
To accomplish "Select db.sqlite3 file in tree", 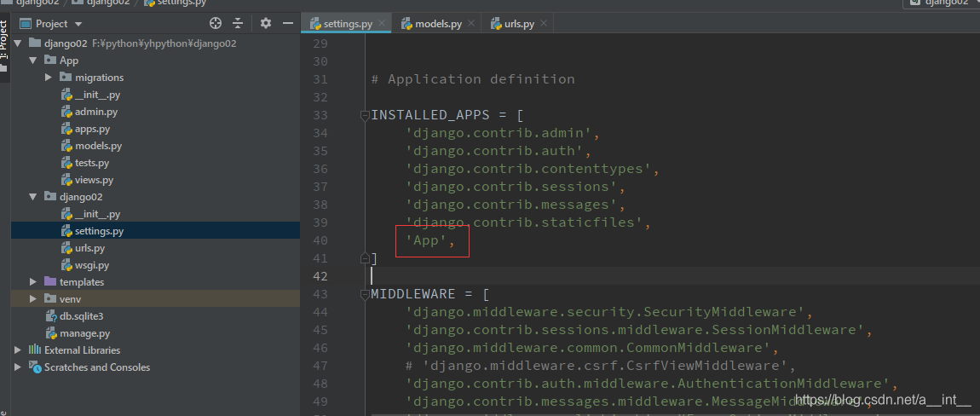I will (81, 316).
